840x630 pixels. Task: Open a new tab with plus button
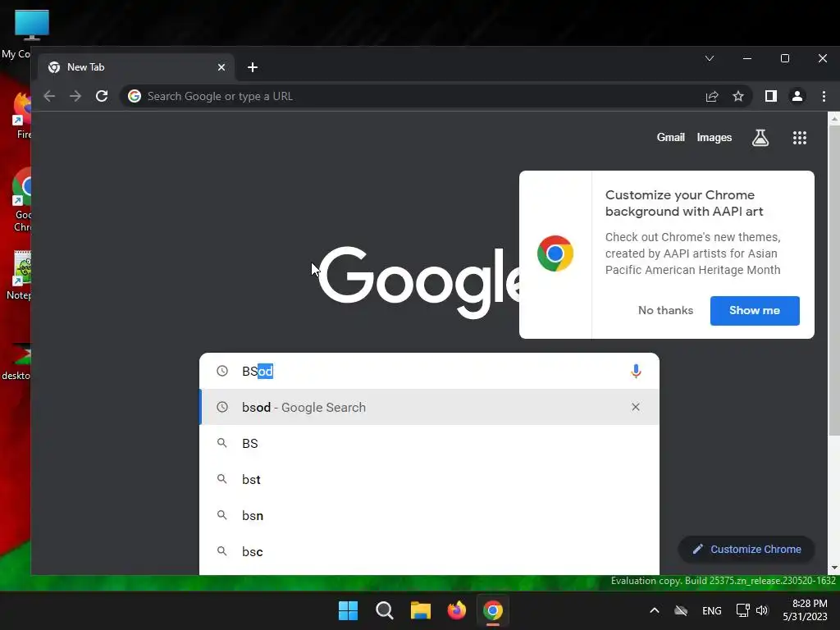tap(253, 67)
